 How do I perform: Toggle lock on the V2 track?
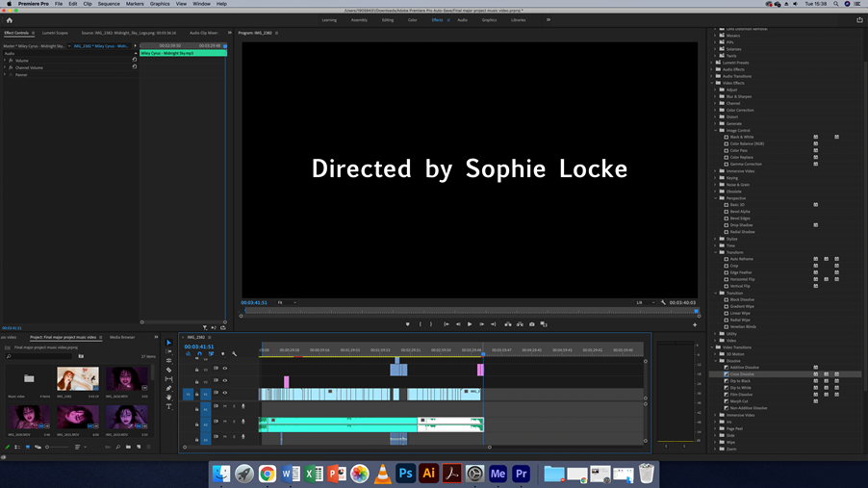[197, 381]
